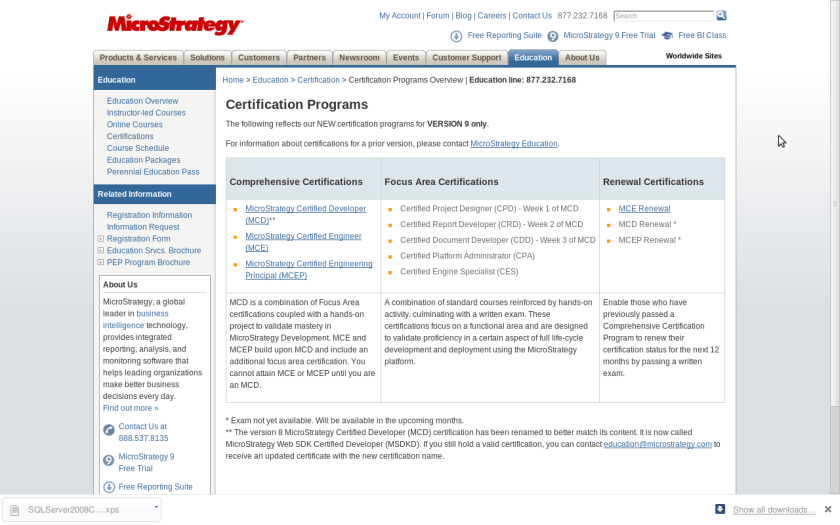Click the Free BI Class graduation cap icon

(x=667, y=36)
